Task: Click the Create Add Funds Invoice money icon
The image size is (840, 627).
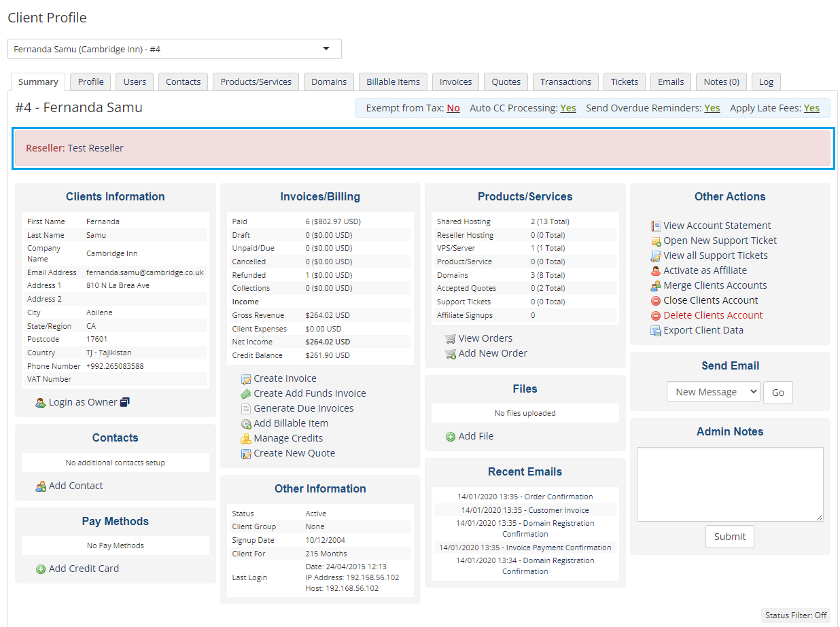Action: 246,394
